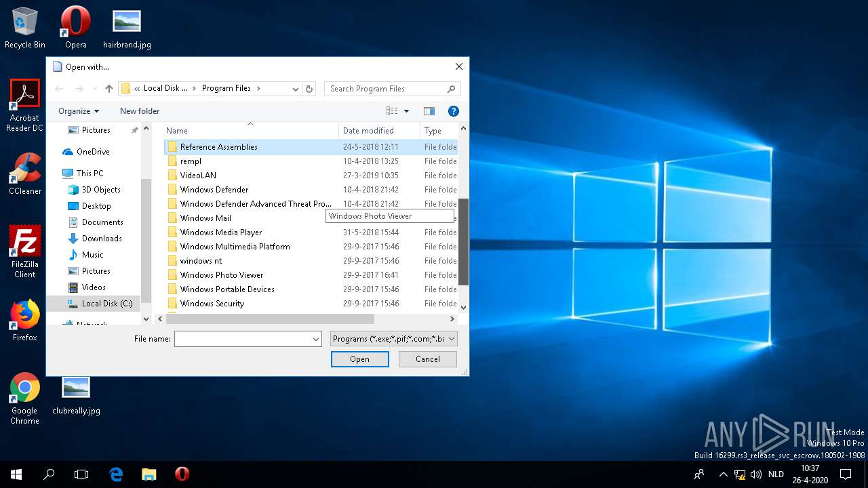Launch CCleaner desktop shortcut
The image size is (868, 488).
[x=25, y=174]
